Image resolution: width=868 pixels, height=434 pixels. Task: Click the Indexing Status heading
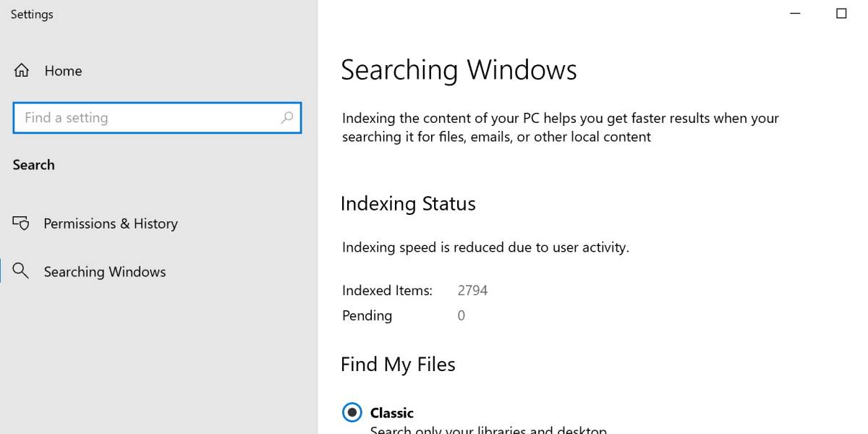(x=408, y=204)
